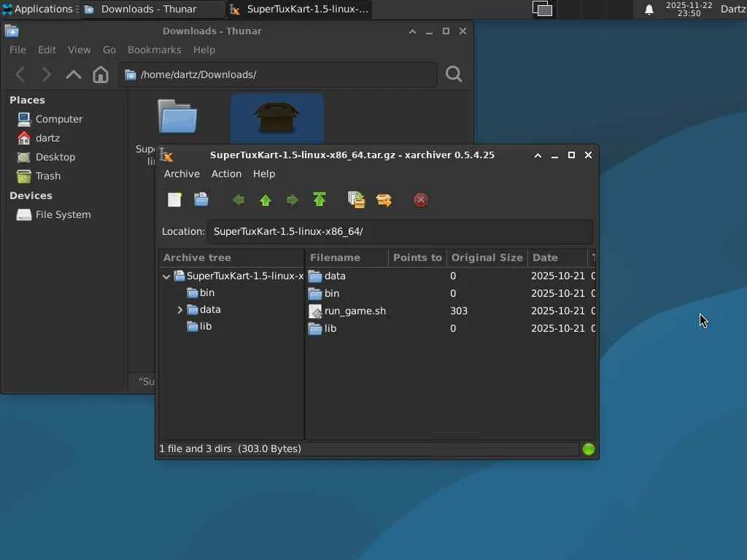Select the bin folder row in file list
Viewport: 747px width, 560px height.
[450, 293]
